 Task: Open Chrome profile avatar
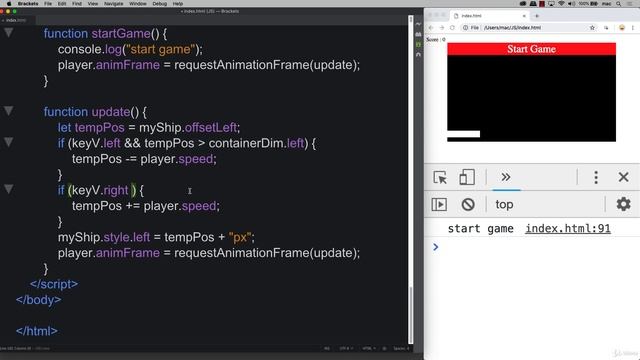[x=622, y=27]
